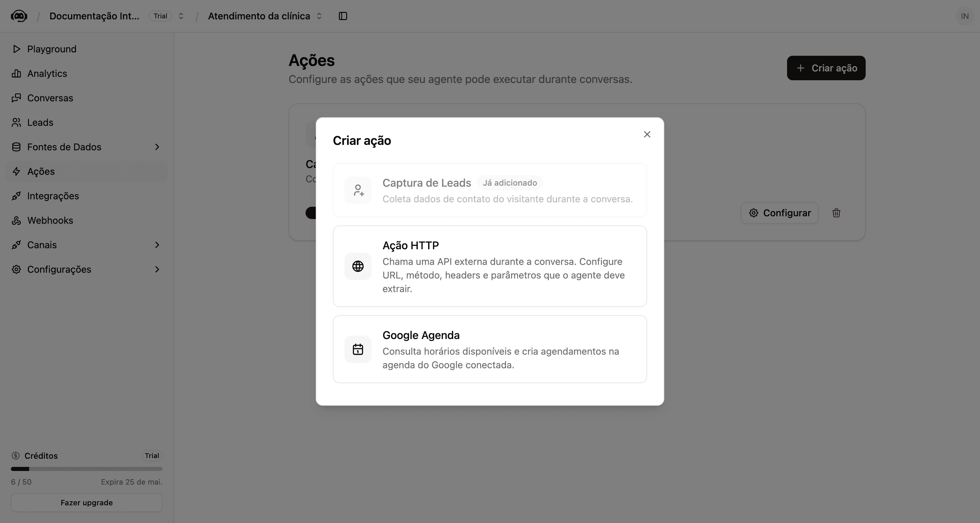This screenshot has width=980, height=523.
Task: Open the workspace switcher next to Trial
Action: point(181,16)
